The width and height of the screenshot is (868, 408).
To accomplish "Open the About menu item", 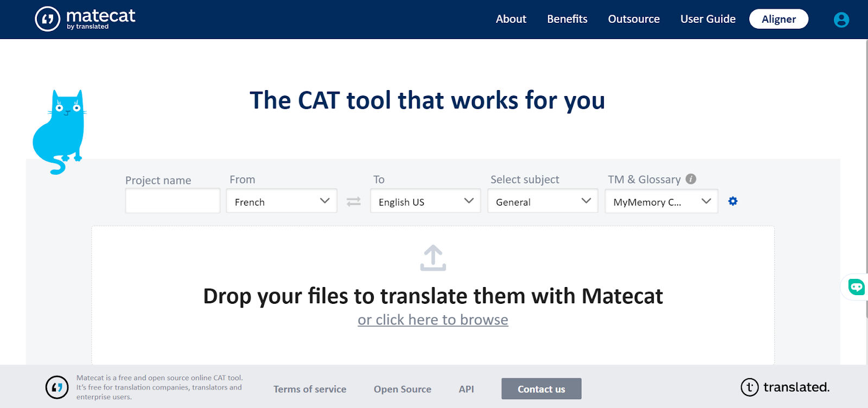I will point(511,19).
